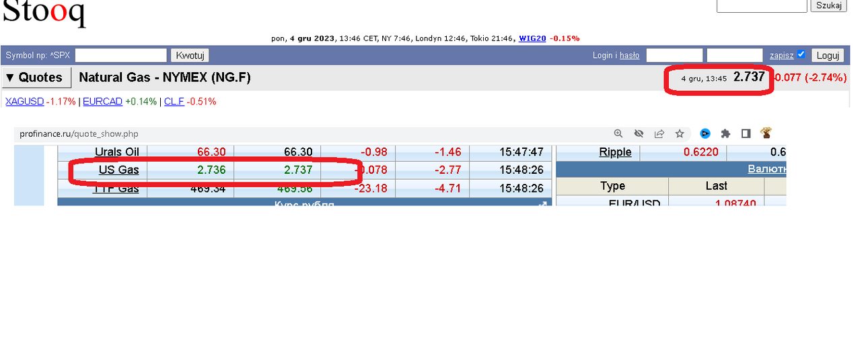Click the Валютн section header link
The image size is (868, 359).
click(x=766, y=169)
